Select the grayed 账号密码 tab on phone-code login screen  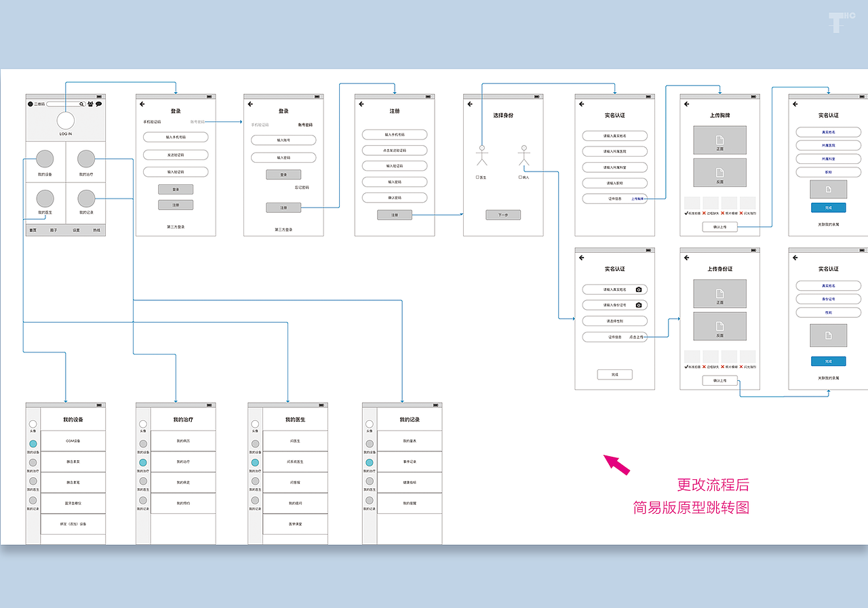[x=197, y=122]
